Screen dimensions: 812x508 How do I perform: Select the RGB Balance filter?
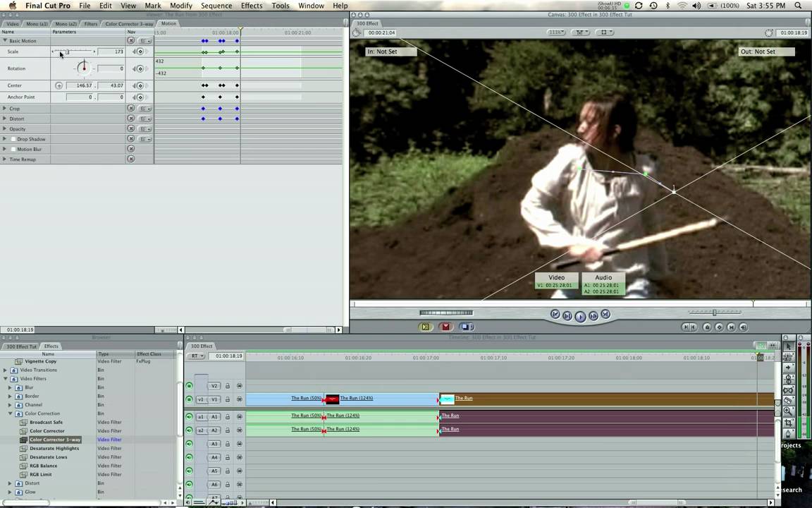(44, 466)
